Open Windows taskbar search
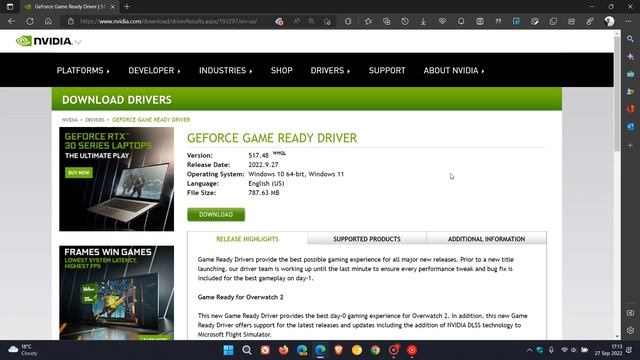This screenshot has height=360, width=640. (247, 350)
